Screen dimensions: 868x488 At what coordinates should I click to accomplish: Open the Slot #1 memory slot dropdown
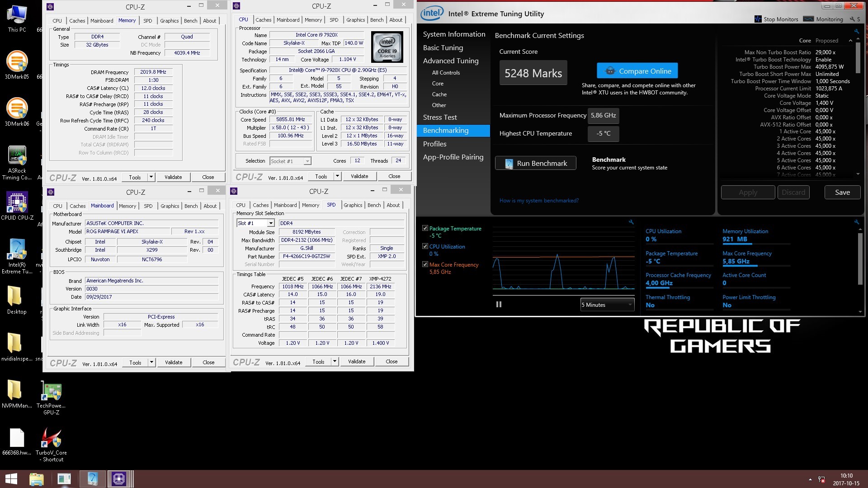(x=255, y=223)
